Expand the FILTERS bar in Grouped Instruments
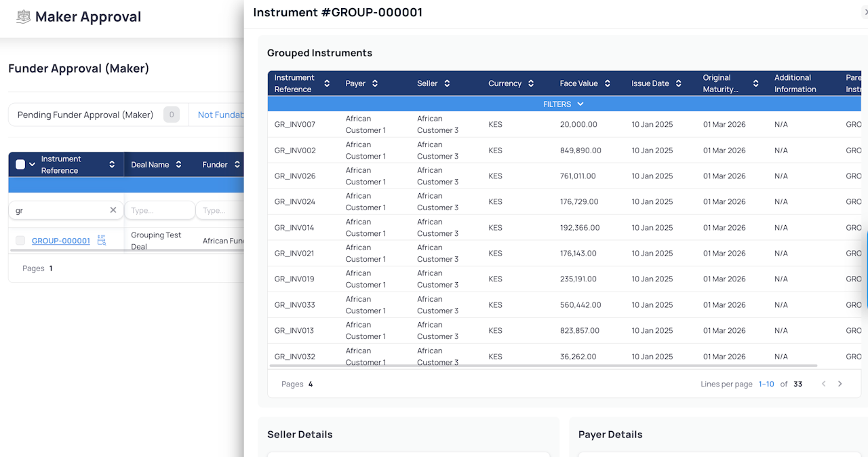The height and width of the screenshot is (457, 868). [x=564, y=104]
